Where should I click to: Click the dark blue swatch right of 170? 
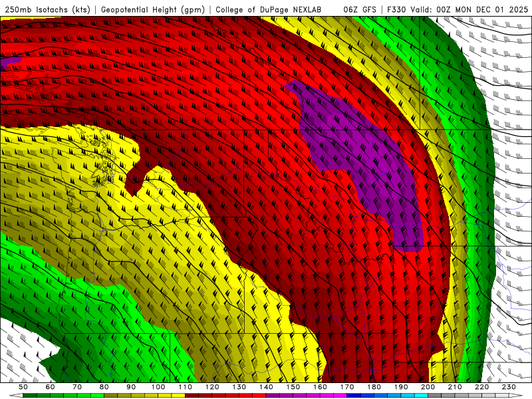[354, 396]
